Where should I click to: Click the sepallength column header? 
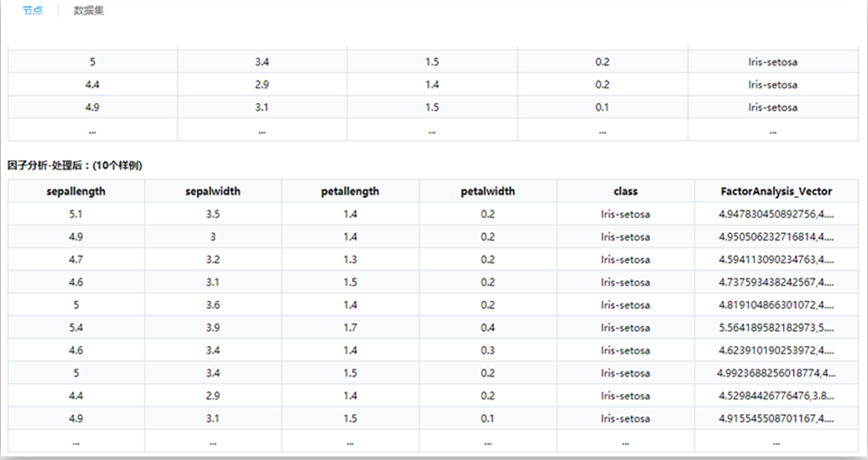pyautogui.click(x=76, y=192)
